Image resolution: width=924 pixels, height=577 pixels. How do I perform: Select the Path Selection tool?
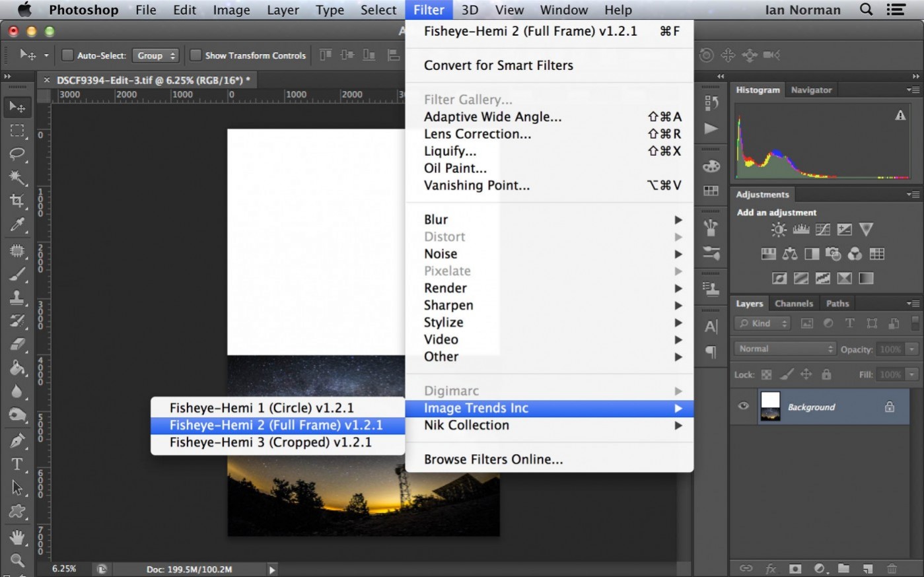[x=17, y=488]
